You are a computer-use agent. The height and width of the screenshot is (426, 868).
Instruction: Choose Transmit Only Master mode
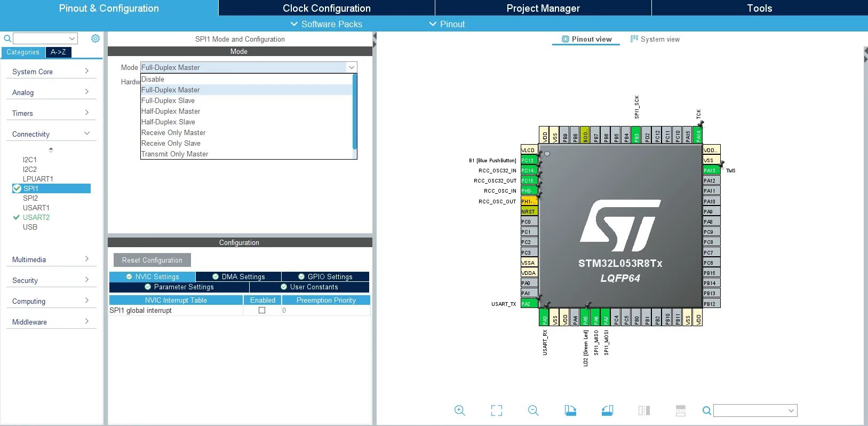[246, 154]
